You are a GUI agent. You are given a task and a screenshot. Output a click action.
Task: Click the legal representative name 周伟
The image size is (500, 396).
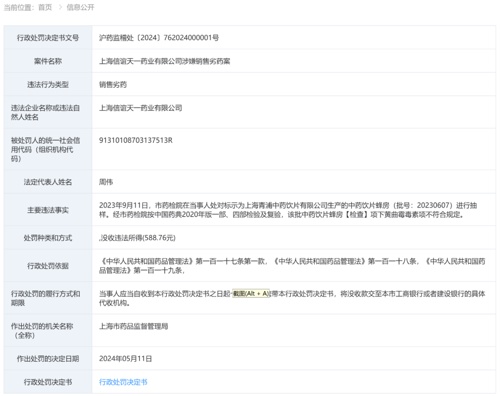click(106, 182)
